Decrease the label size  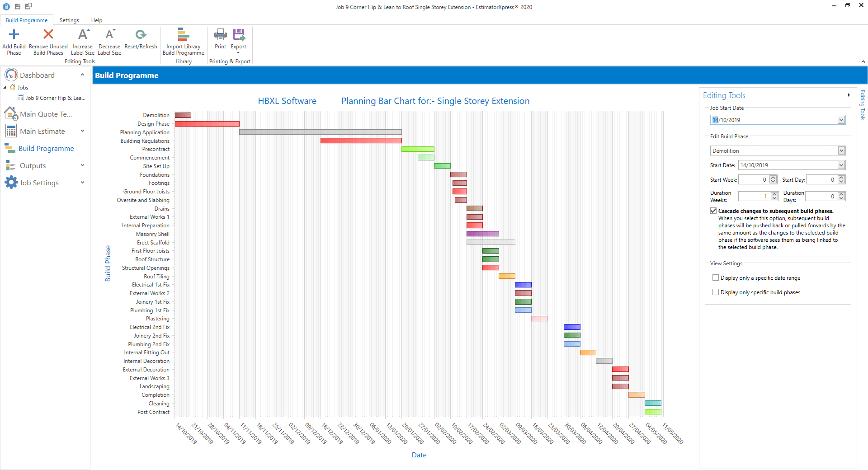click(x=109, y=34)
